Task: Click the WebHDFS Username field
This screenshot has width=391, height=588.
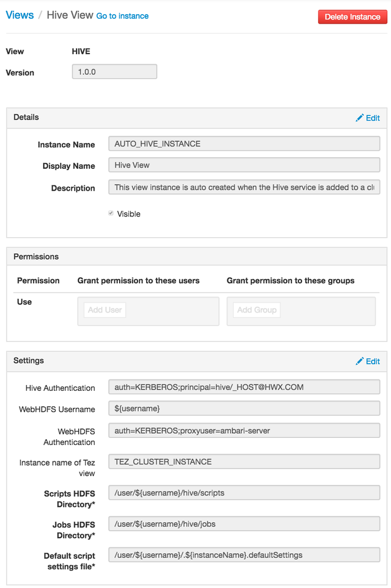Action: [x=244, y=408]
